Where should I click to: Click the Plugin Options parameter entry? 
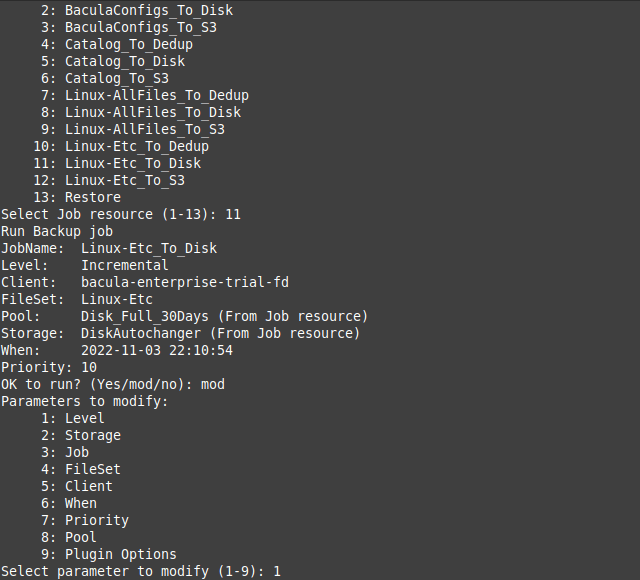[109, 554]
